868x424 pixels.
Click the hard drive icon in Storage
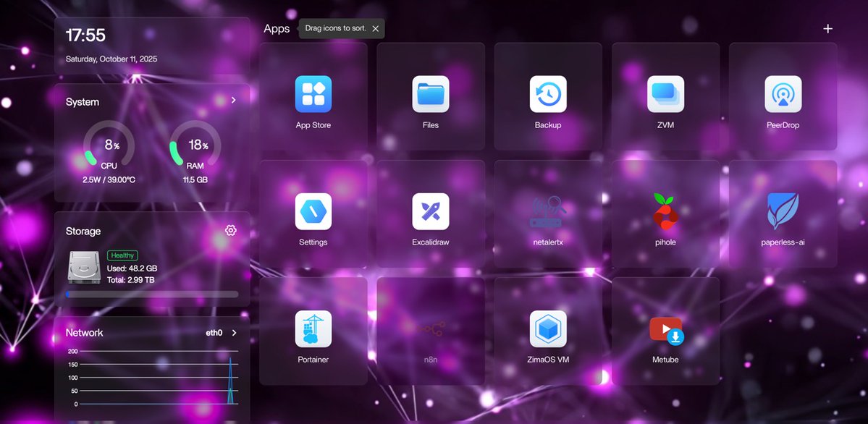click(84, 268)
